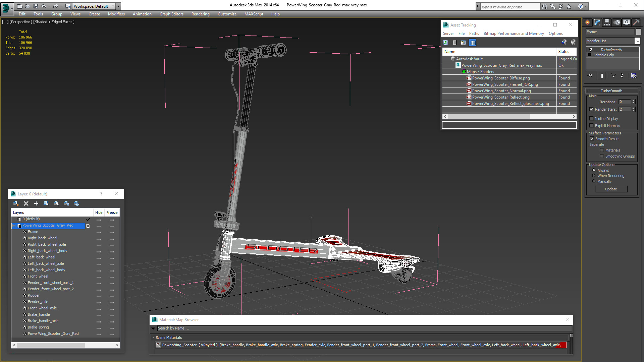
Task: Click Create New Layer icon in Layer dialog
Action: click(16, 203)
